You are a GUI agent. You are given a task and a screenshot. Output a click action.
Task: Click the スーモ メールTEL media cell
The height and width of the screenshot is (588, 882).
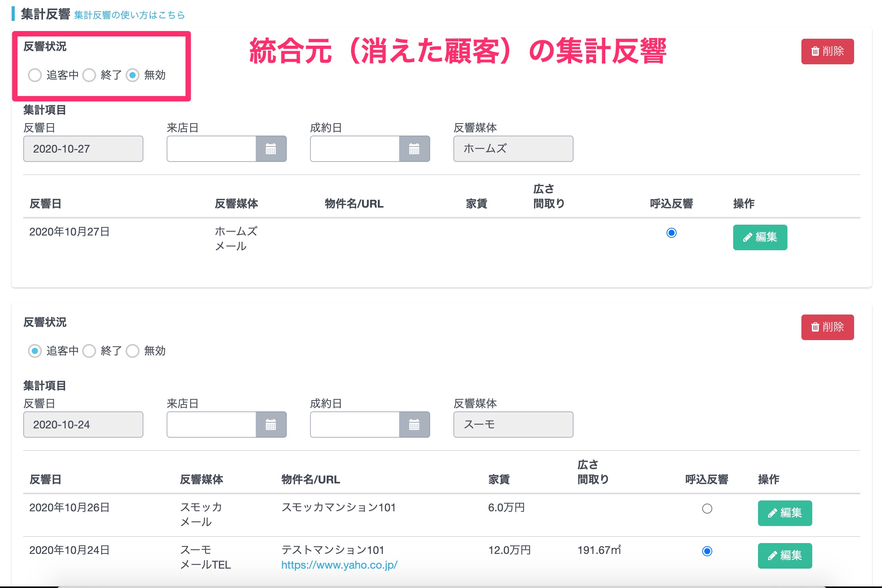coord(206,557)
